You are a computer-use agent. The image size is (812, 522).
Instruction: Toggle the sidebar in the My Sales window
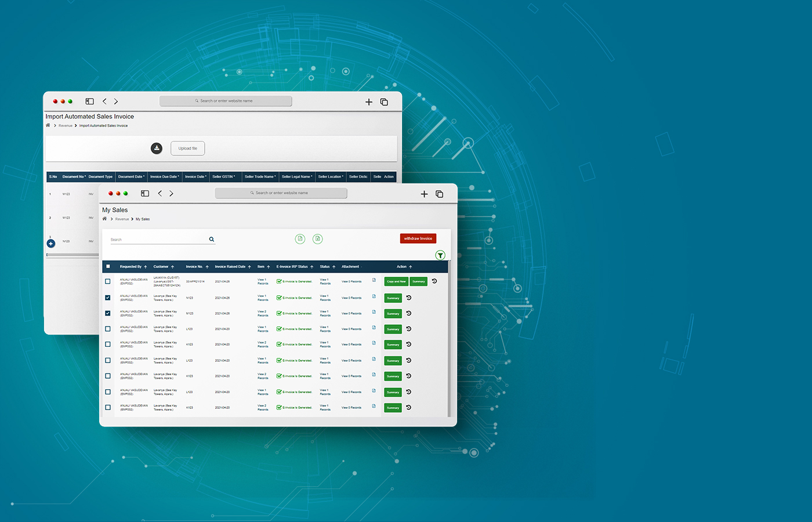145,194
